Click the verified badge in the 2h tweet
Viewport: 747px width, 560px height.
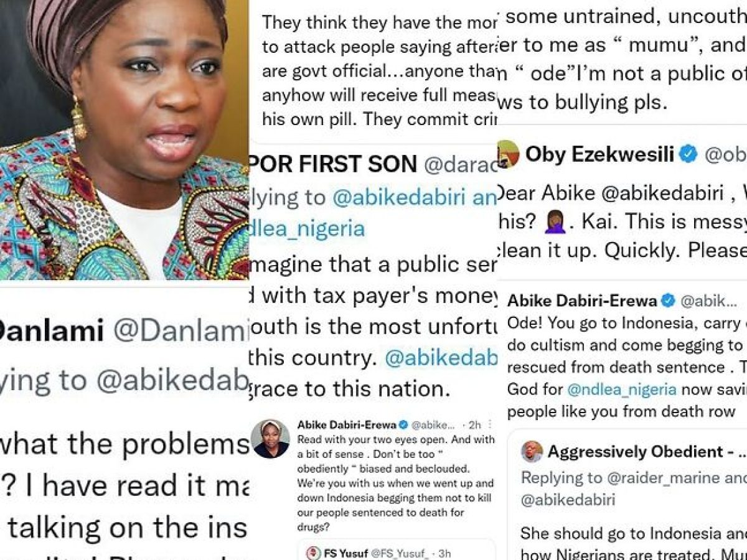[x=403, y=425]
